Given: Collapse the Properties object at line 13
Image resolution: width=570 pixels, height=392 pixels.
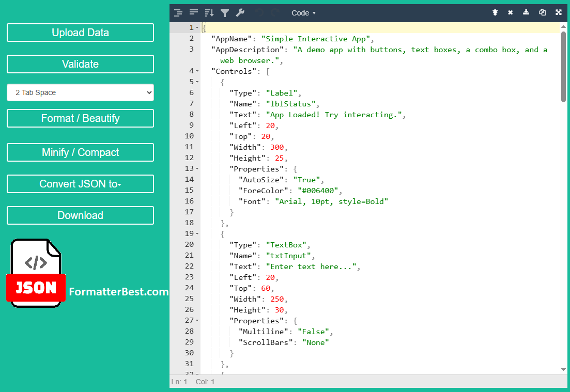Looking at the screenshot, I should coord(197,169).
